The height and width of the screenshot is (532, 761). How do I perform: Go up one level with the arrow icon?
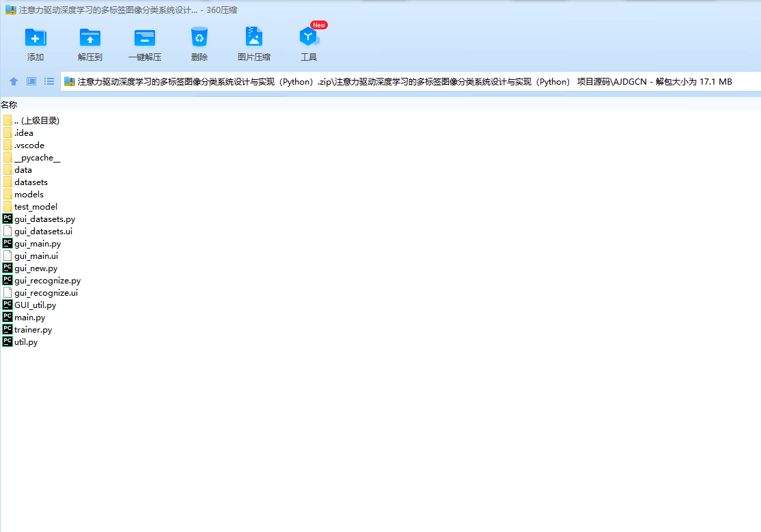click(x=14, y=81)
